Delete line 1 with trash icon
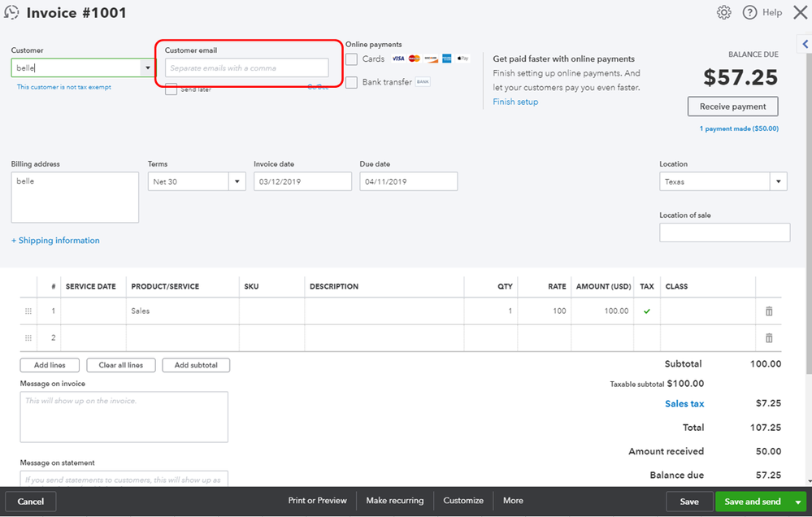The height and width of the screenshot is (517, 812). click(x=769, y=311)
